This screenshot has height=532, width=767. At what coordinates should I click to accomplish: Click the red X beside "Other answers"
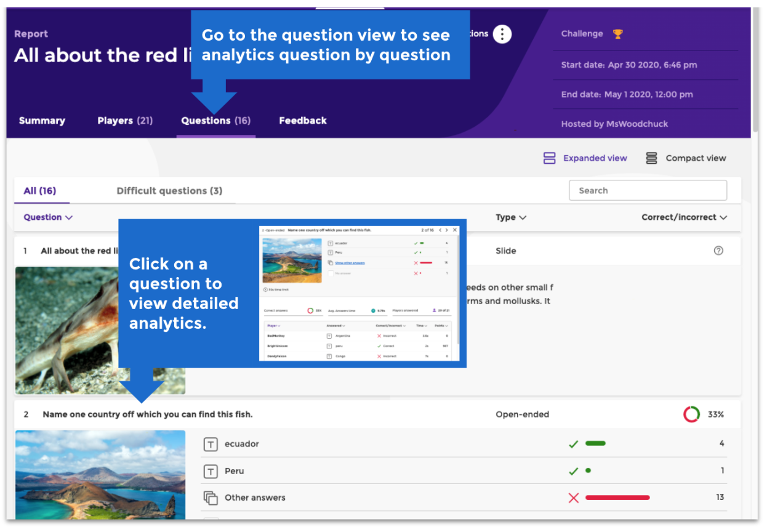click(x=574, y=498)
